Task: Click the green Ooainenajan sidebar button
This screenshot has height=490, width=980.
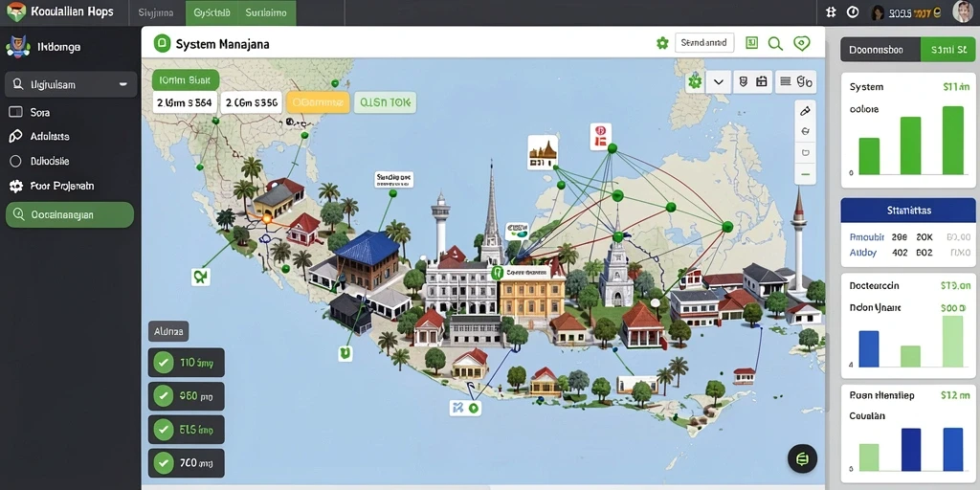Action: point(69,214)
